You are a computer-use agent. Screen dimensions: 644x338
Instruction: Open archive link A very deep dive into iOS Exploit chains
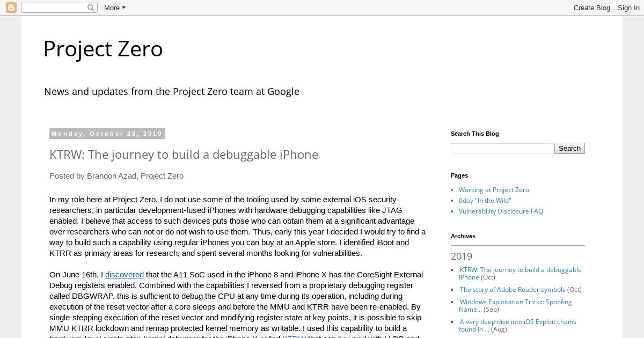click(517, 325)
